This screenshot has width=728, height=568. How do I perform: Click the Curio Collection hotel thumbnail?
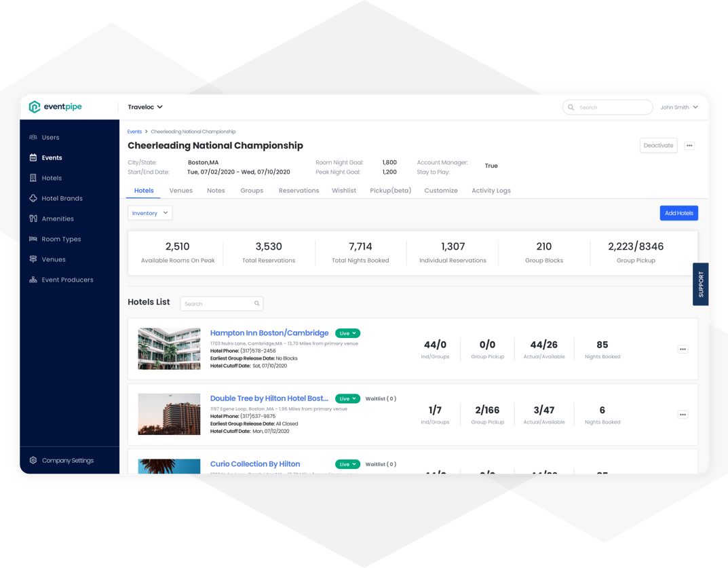click(x=169, y=466)
